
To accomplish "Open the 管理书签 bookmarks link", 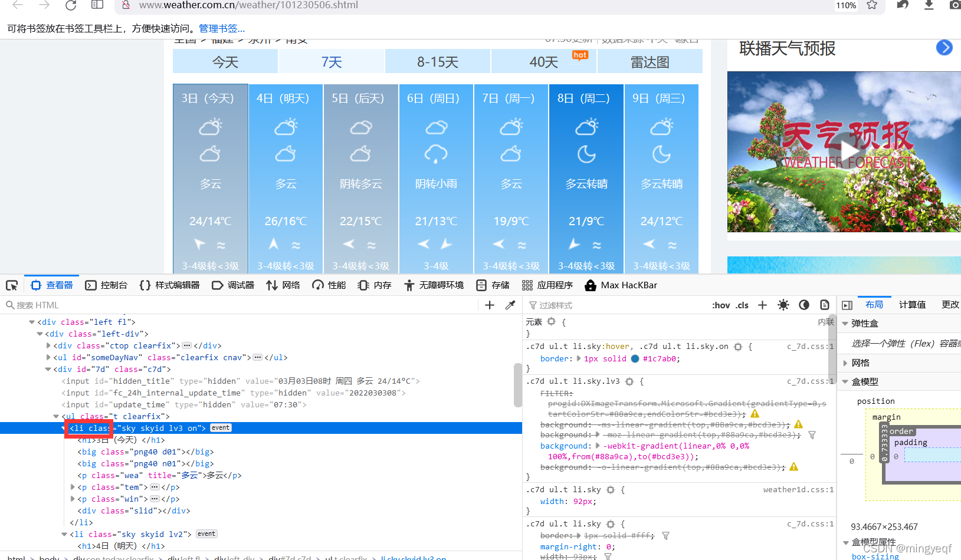I will [x=221, y=28].
